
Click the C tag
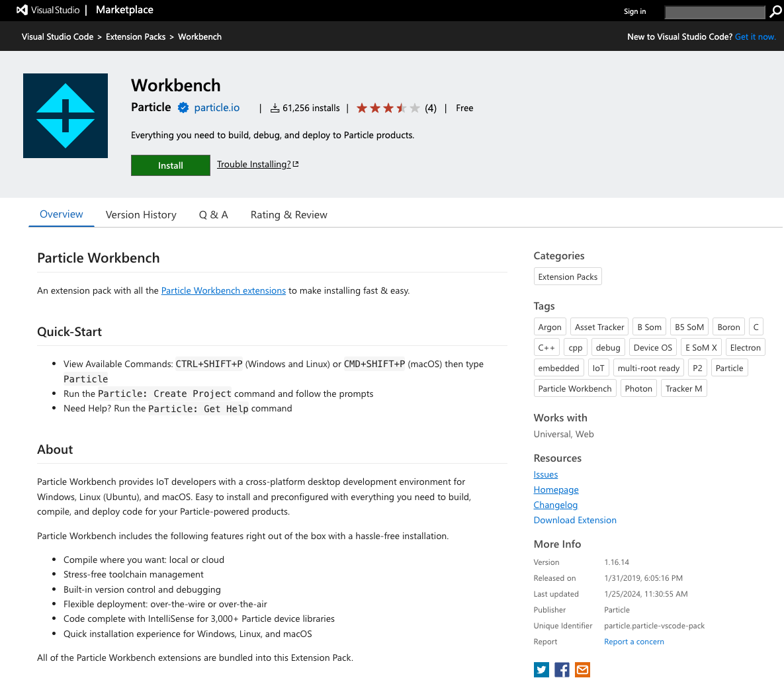coord(756,327)
